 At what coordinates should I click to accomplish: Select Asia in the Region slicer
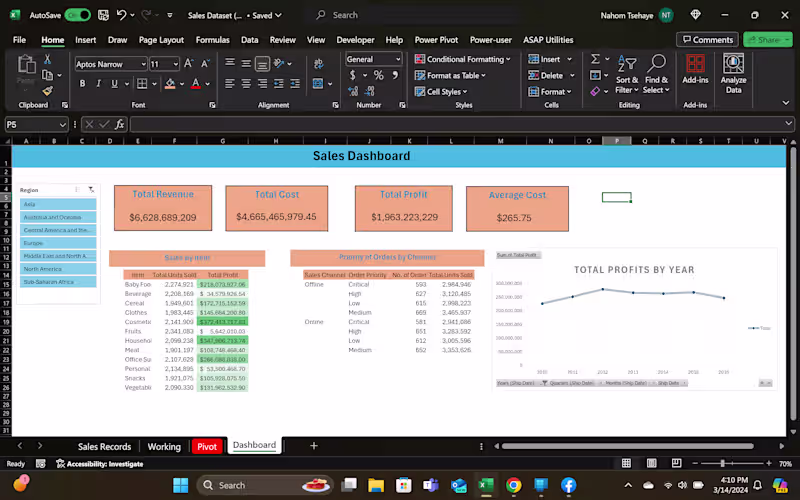click(x=58, y=204)
